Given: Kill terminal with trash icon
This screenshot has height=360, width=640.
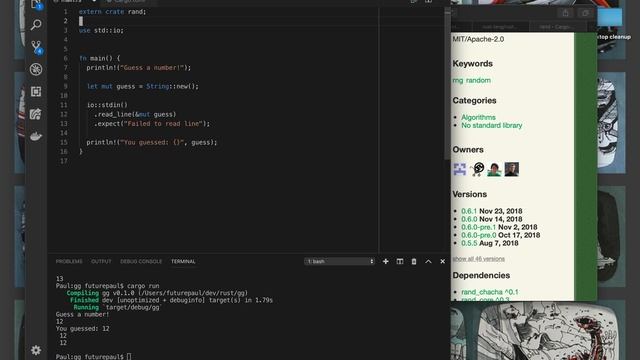Looking at the screenshot, I should (414, 261).
